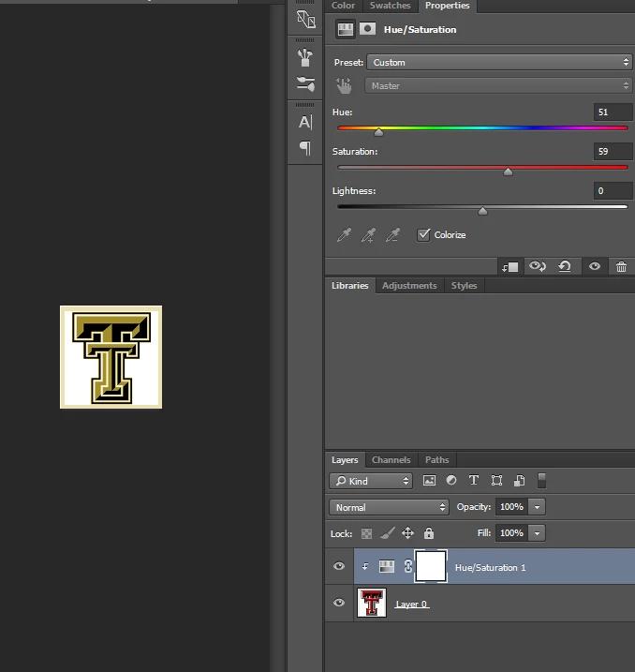Filter layers by pixel layers

[x=429, y=481]
